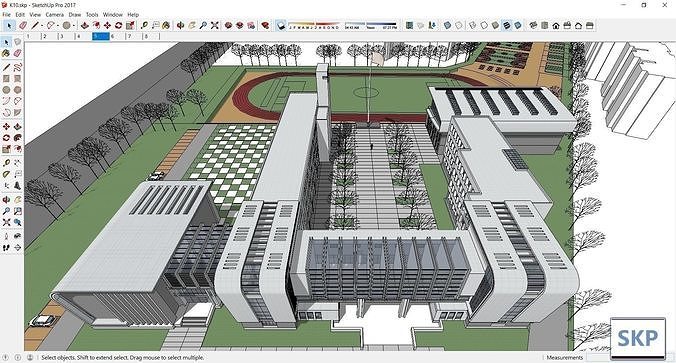The width and height of the screenshot is (676, 363).
Task: Open the Tools menu
Action: (92, 15)
